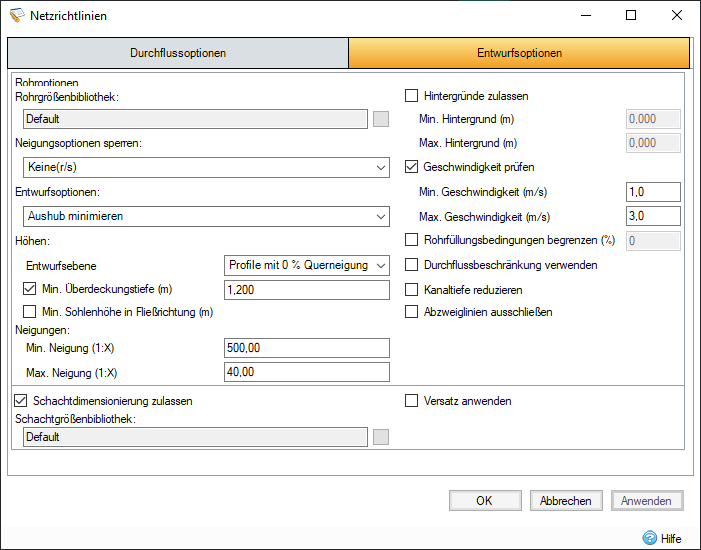The width and height of the screenshot is (701, 550).
Task: Enable Kanaltiefe reduzieren option
Action: pyautogui.click(x=411, y=289)
